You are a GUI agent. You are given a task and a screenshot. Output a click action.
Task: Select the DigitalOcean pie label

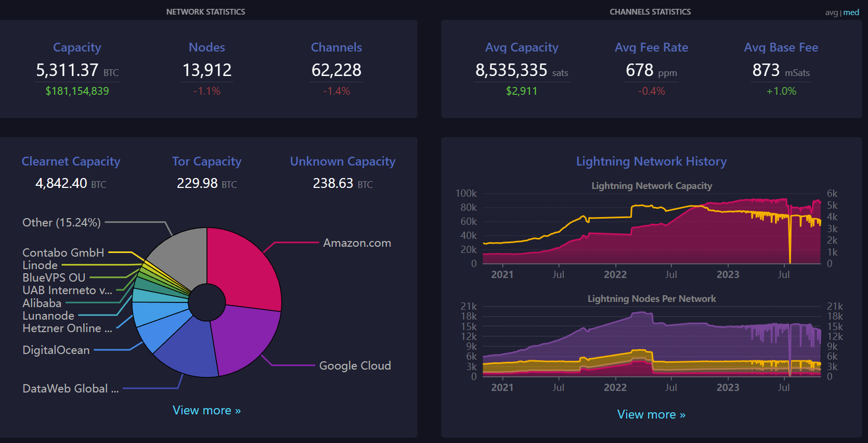pos(56,350)
